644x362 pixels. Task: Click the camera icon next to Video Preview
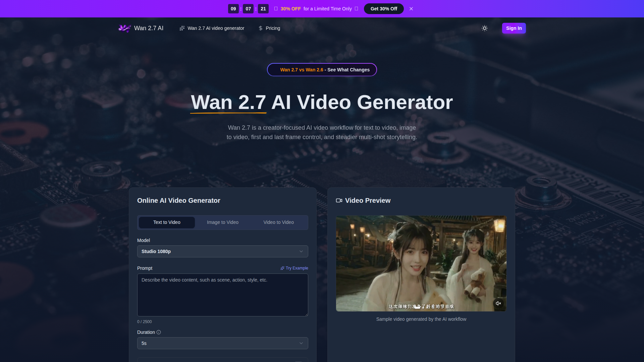[x=339, y=200]
